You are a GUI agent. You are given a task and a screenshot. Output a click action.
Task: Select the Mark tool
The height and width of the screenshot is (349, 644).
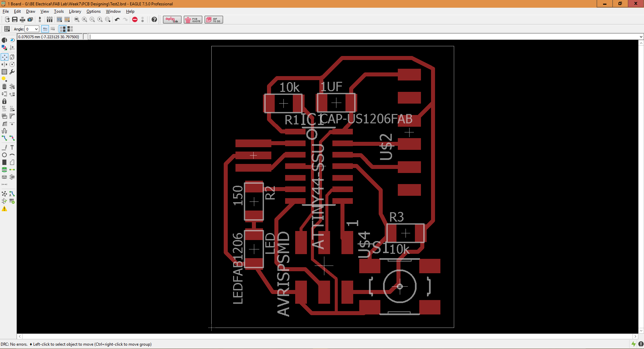pyautogui.click(x=12, y=48)
